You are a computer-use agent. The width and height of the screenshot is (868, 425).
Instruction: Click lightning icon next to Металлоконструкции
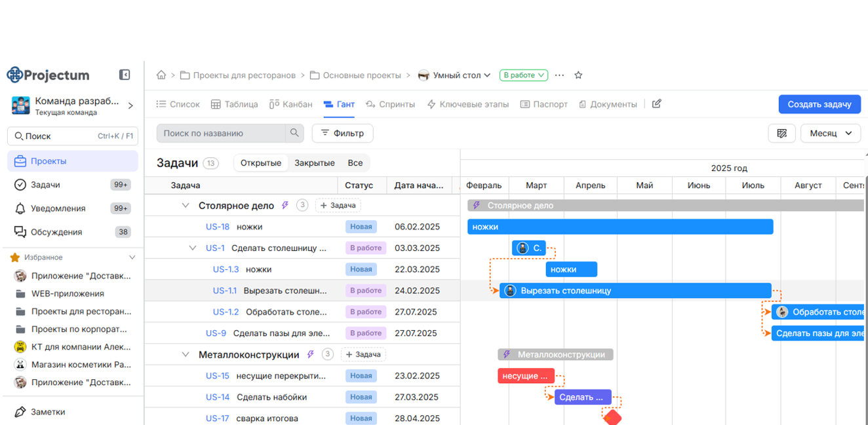click(311, 355)
